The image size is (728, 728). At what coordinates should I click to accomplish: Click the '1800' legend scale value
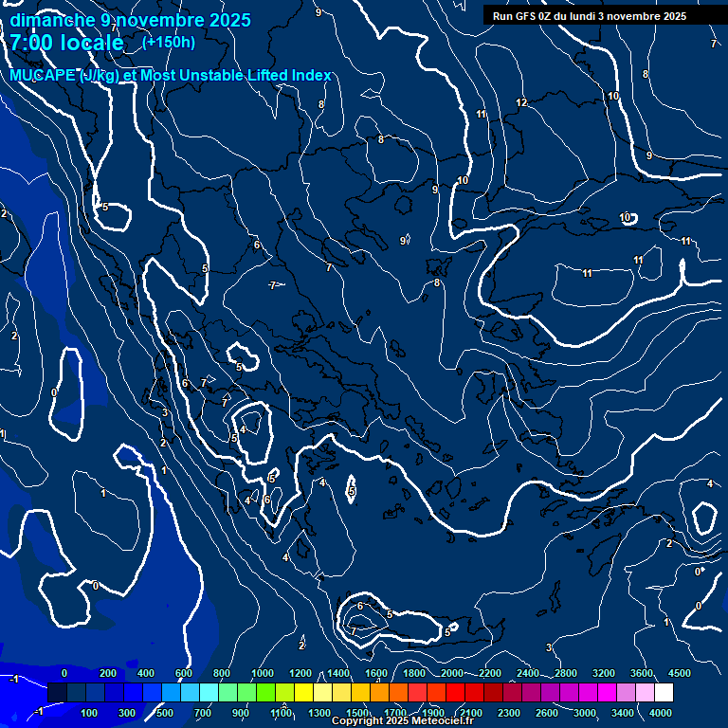click(x=414, y=673)
